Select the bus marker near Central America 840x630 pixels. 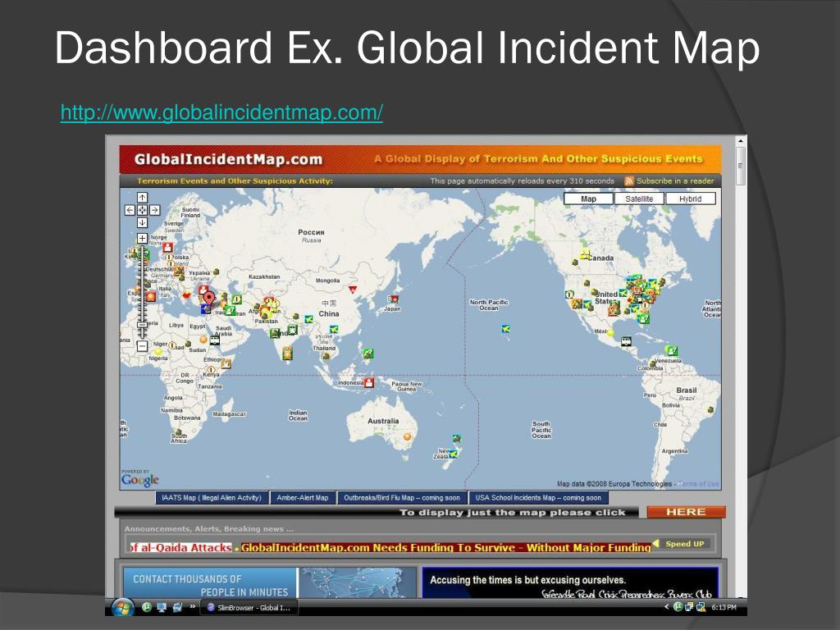tap(626, 341)
